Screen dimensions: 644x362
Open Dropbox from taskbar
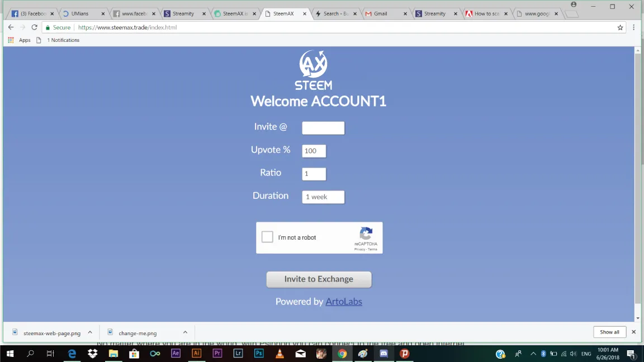[93, 354]
